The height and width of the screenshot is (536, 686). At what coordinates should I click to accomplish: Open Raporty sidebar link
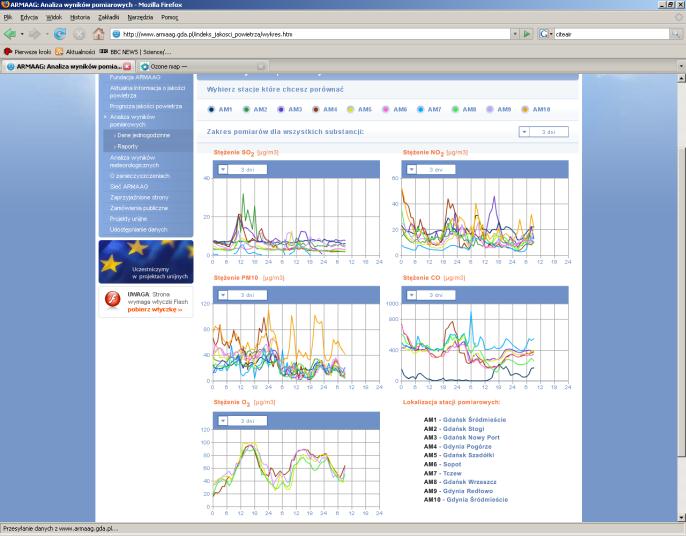[x=126, y=146]
